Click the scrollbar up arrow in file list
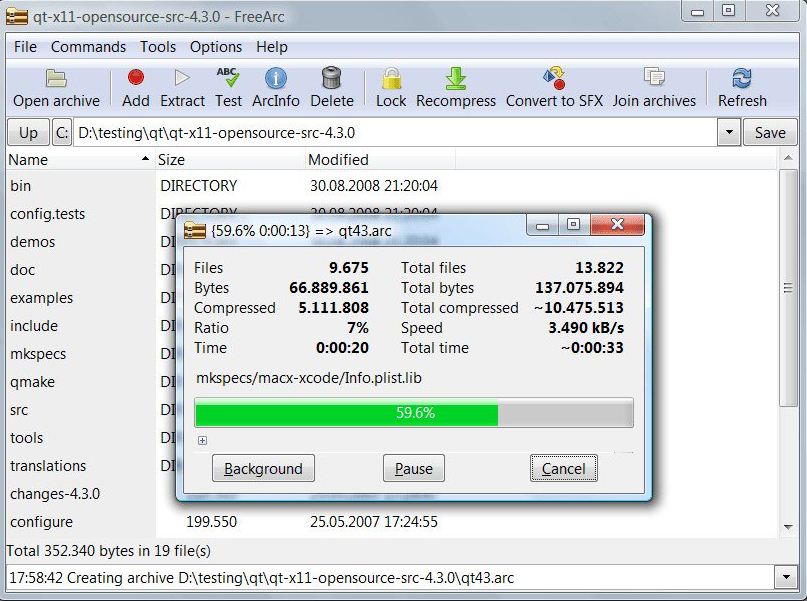807x601 pixels. [x=787, y=158]
